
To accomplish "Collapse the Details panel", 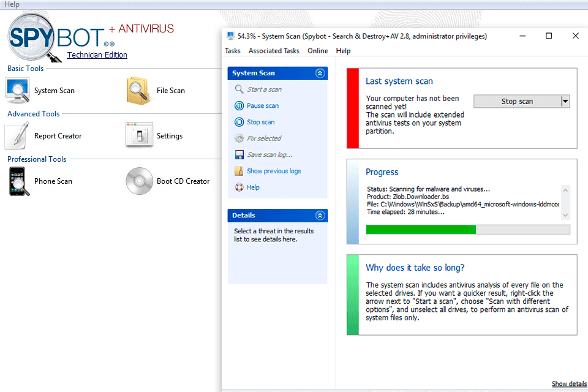I will point(320,216).
